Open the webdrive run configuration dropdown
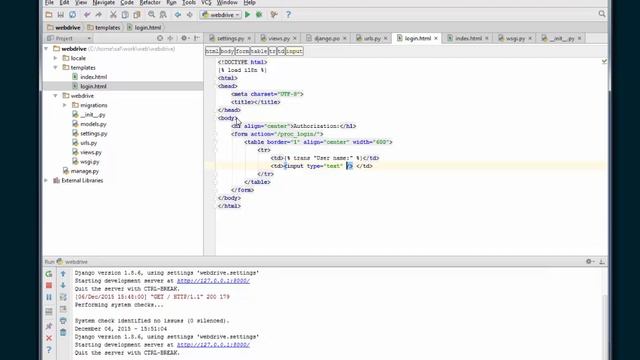 click(x=220, y=15)
